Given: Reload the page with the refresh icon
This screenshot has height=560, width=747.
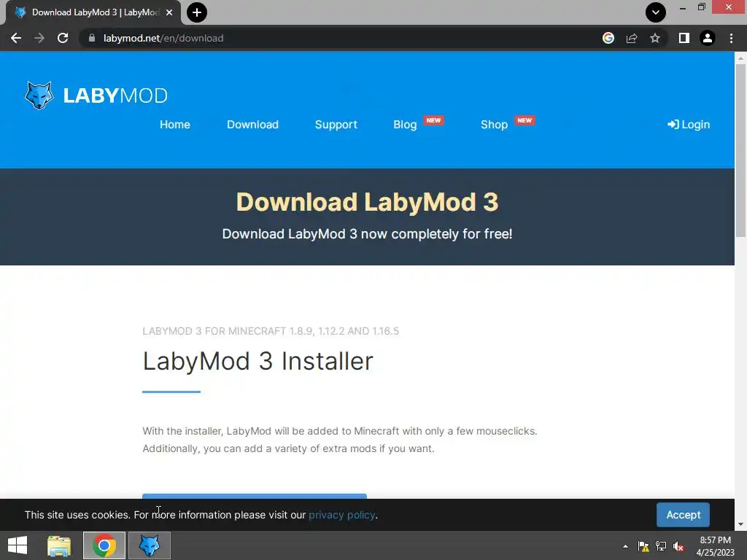Looking at the screenshot, I should click(63, 38).
